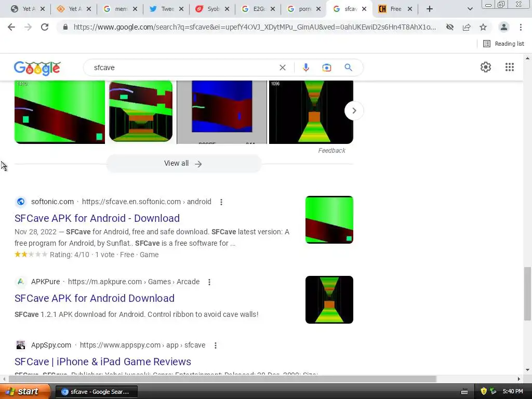Open the blue cave game image
The height and width of the screenshot is (399, 532).
pos(222,112)
